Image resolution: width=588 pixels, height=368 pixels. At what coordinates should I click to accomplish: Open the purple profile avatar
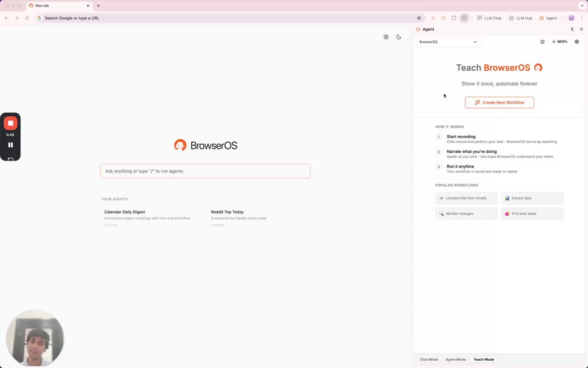click(571, 18)
